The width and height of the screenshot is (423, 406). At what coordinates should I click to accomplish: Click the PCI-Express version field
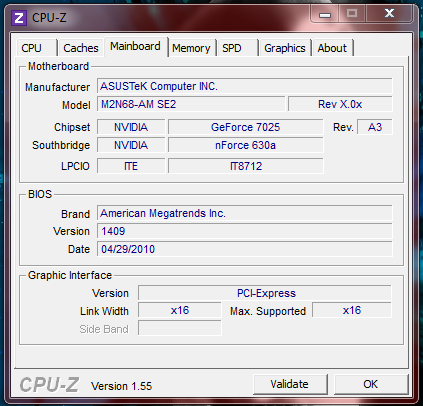pyautogui.click(x=265, y=293)
